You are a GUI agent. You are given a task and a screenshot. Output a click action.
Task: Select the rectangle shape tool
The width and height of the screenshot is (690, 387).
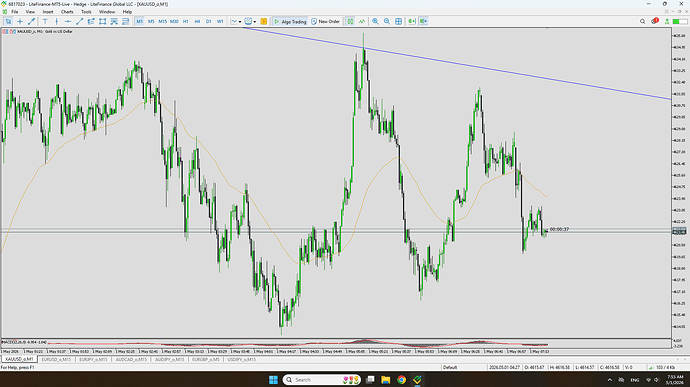click(x=103, y=21)
